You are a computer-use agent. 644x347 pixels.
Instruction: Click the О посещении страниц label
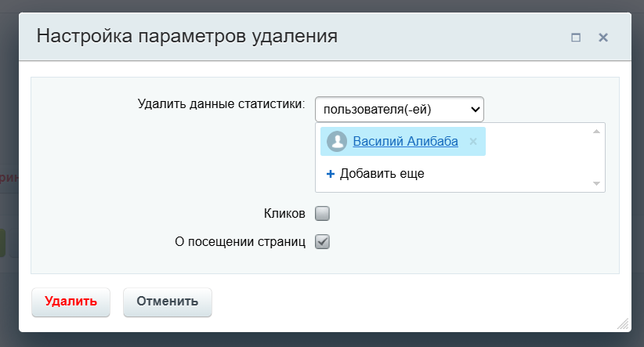[239, 242]
